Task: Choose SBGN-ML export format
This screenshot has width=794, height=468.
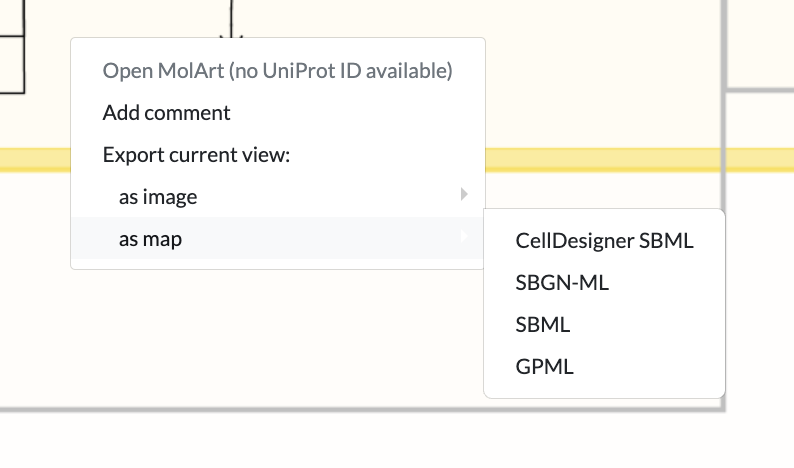Action: [562, 282]
